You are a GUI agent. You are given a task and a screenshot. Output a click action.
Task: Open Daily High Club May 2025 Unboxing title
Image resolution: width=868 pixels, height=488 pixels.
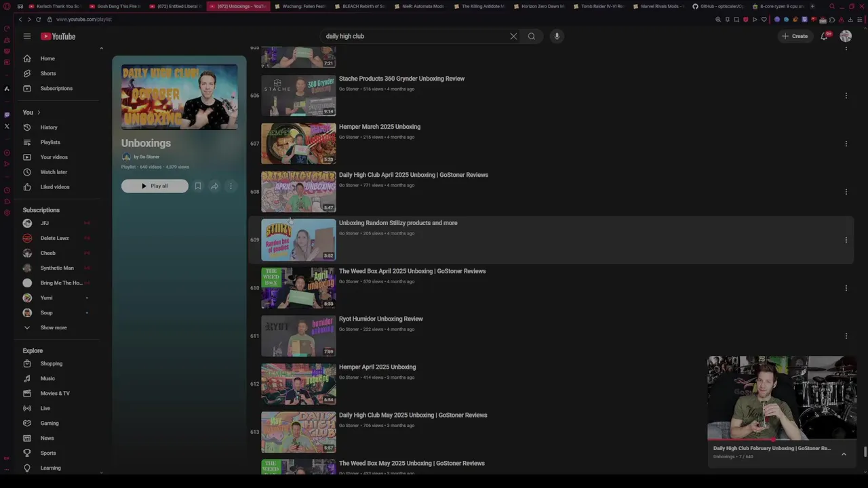pyautogui.click(x=413, y=415)
